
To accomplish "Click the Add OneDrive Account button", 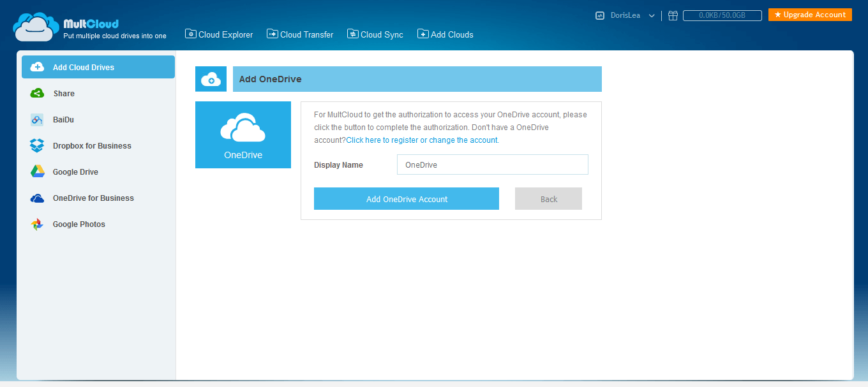I will [407, 198].
